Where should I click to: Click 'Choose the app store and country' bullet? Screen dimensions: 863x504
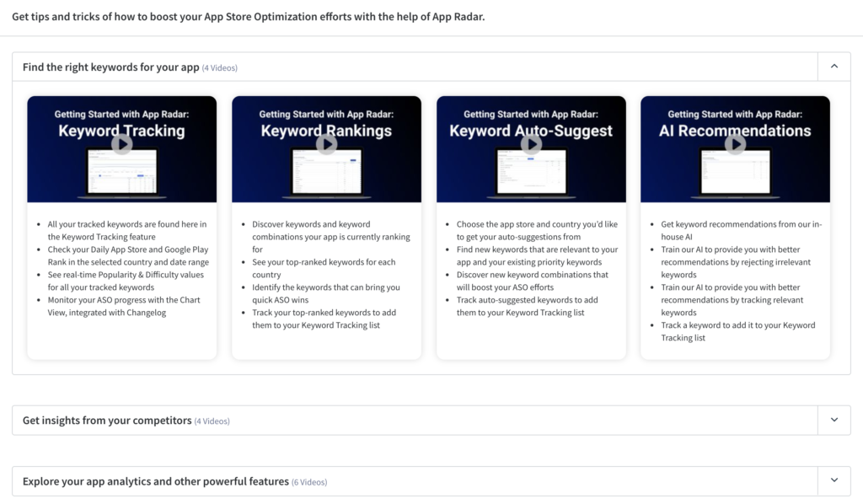point(537,231)
